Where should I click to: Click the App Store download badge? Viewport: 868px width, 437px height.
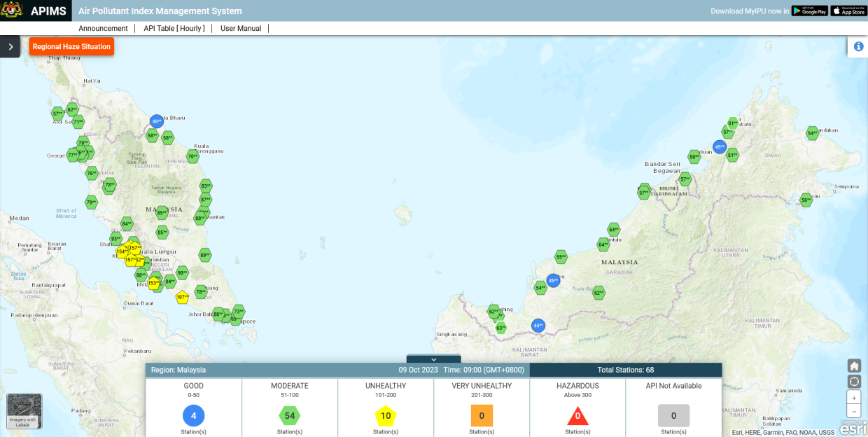[848, 11]
